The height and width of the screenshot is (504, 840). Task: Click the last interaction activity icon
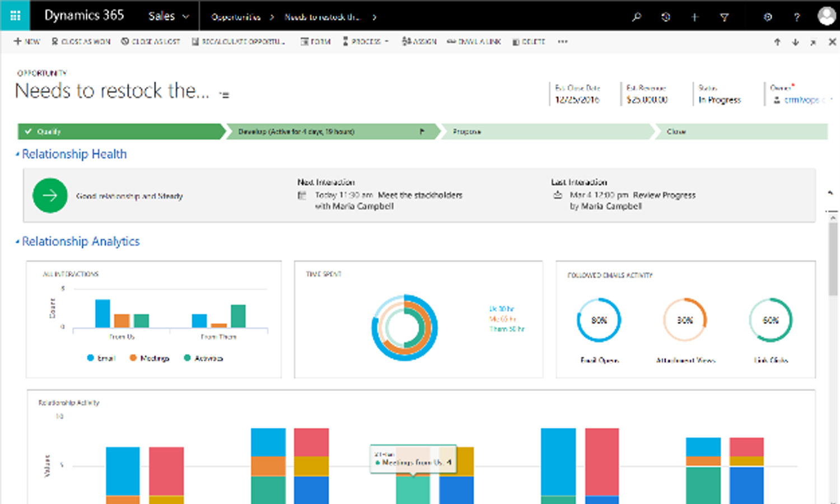[x=558, y=195]
